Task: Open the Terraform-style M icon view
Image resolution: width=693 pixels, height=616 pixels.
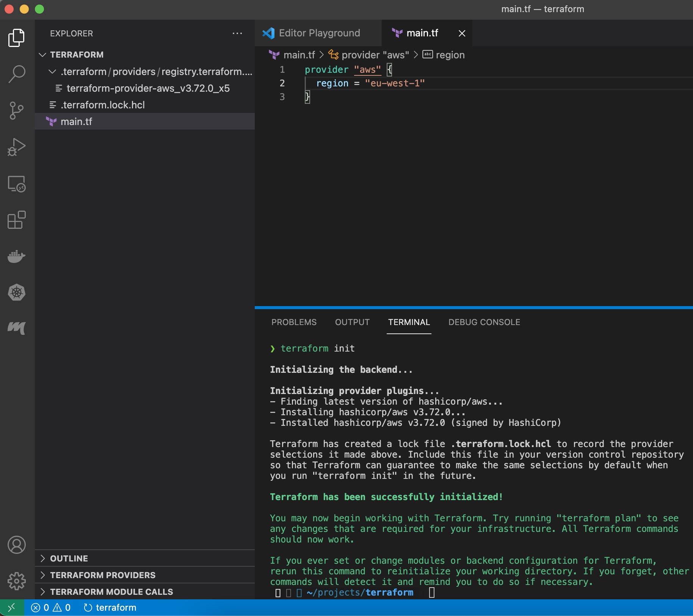Action: tap(17, 328)
